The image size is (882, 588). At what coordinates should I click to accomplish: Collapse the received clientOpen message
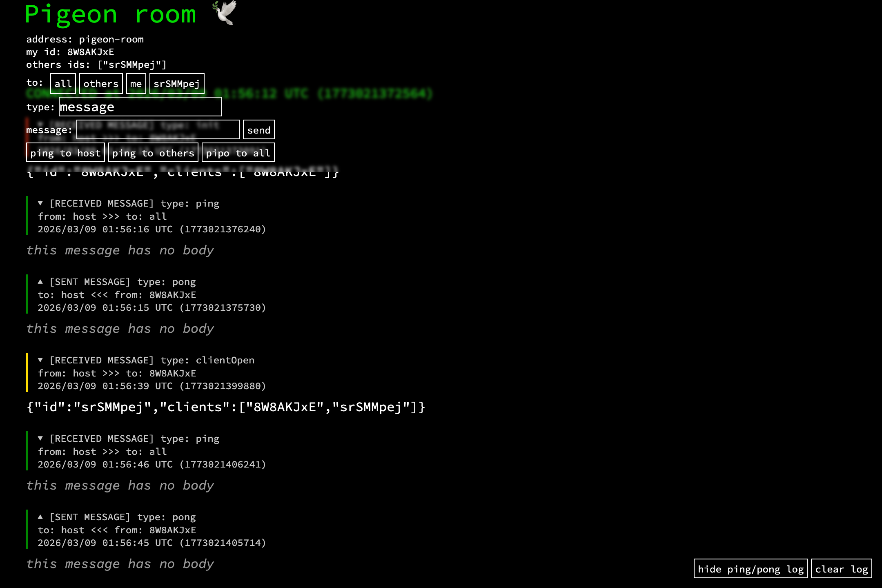[x=40, y=360]
